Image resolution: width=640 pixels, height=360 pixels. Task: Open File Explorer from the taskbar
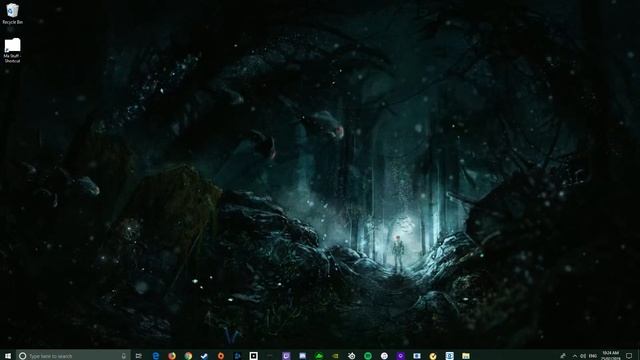click(466, 356)
